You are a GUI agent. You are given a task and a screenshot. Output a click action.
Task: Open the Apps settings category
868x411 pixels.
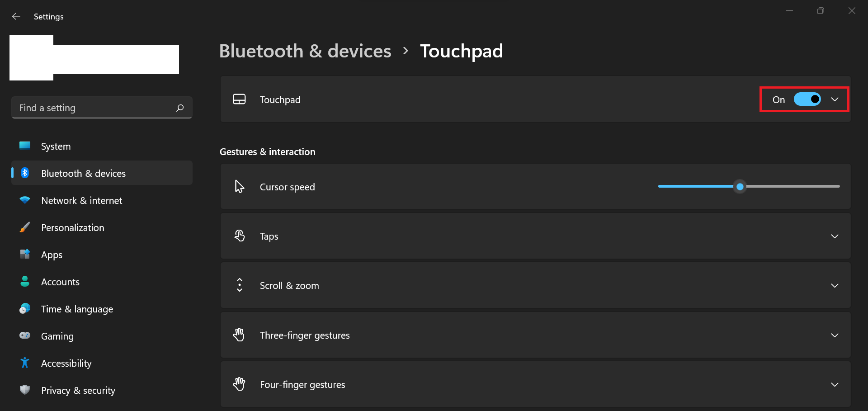tap(52, 255)
